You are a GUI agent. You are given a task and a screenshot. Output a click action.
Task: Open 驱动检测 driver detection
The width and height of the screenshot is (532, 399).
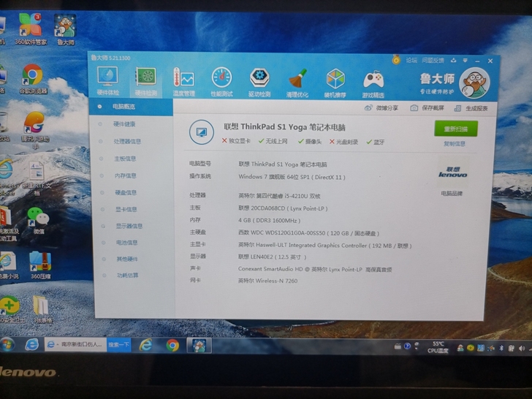click(x=259, y=82)
